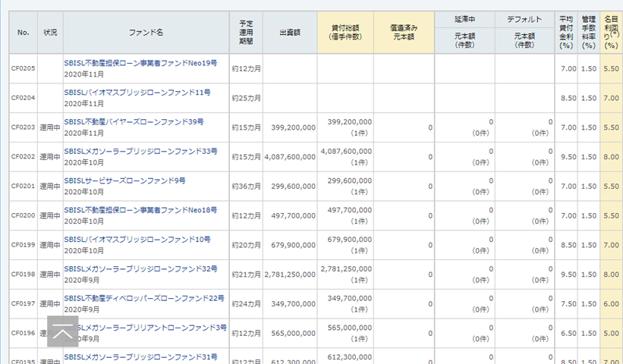Open SBISLメガソーラーブリッジローンファンド32号 link
The height and width of the screenshot is (364, 623).
[x=141, y=268]
